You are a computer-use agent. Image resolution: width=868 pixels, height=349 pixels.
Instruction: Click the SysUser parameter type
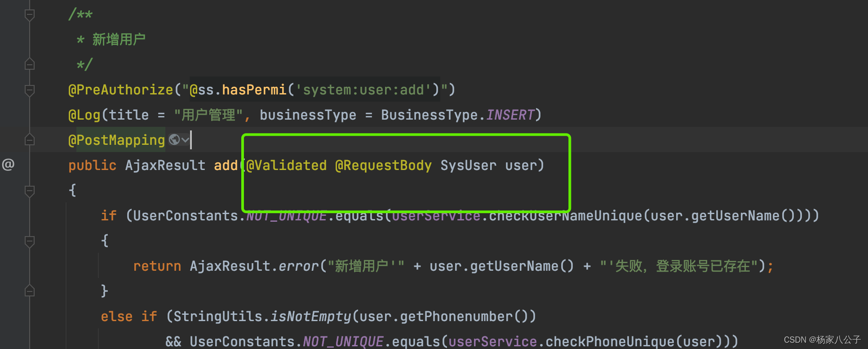(469, 166)
